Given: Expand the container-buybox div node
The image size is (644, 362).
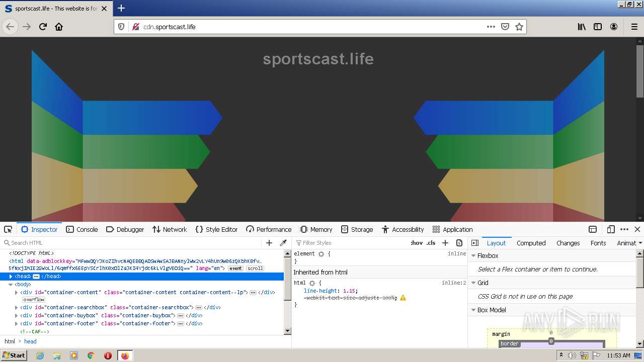Looking at the screenshot, I should [17, 315].
